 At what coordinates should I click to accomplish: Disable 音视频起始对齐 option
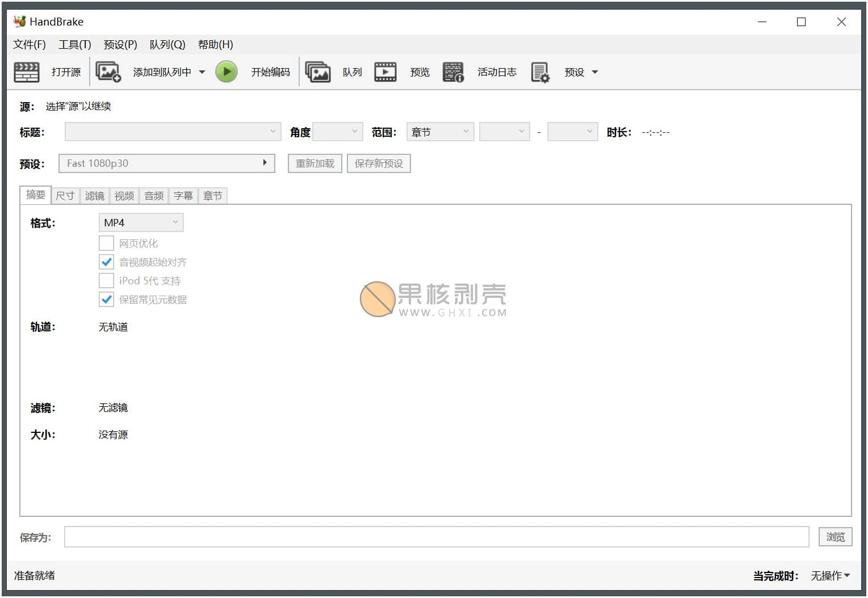pos(106,262)
